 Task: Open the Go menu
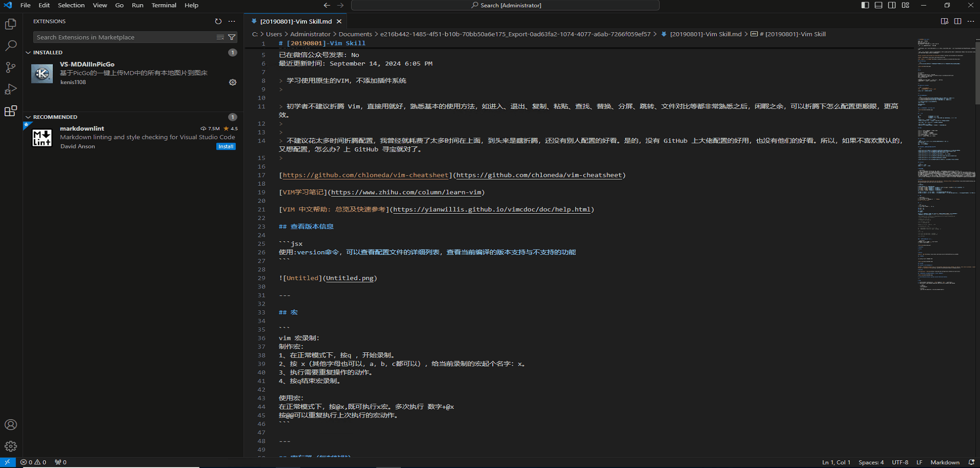click(x=119, y=5)
